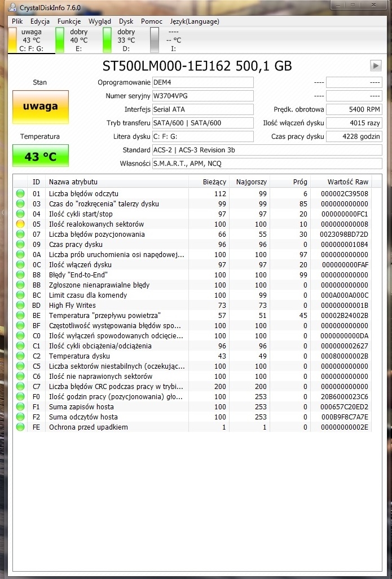
Task: Click status icon for Suma odczytów hosta
Action: coord(20,417)
